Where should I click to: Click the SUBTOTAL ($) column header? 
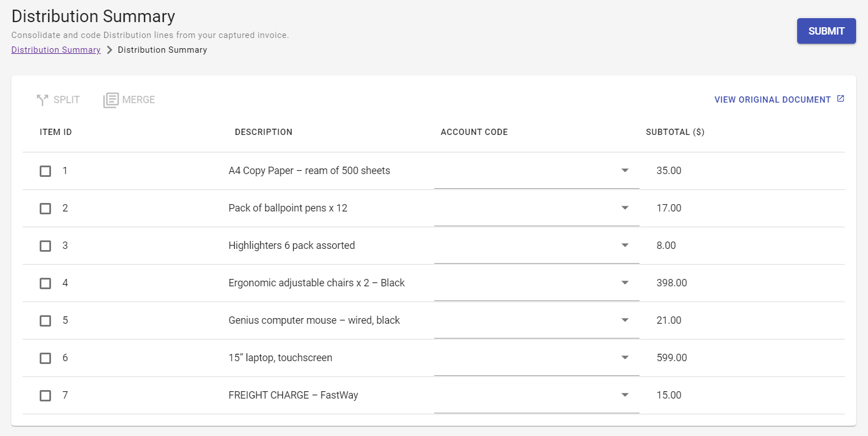pyautogui.click(x=675, y=132)
